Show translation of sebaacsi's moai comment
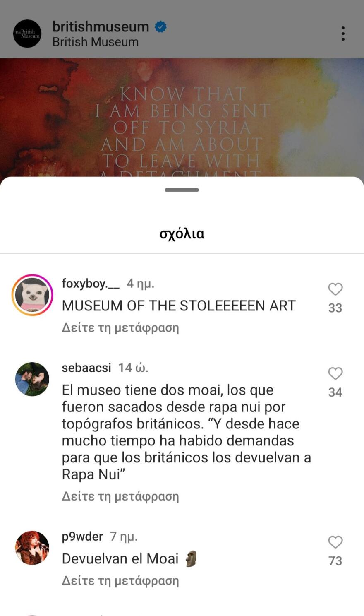Screen dimensions: 364x616 click(x=120, y=496)
